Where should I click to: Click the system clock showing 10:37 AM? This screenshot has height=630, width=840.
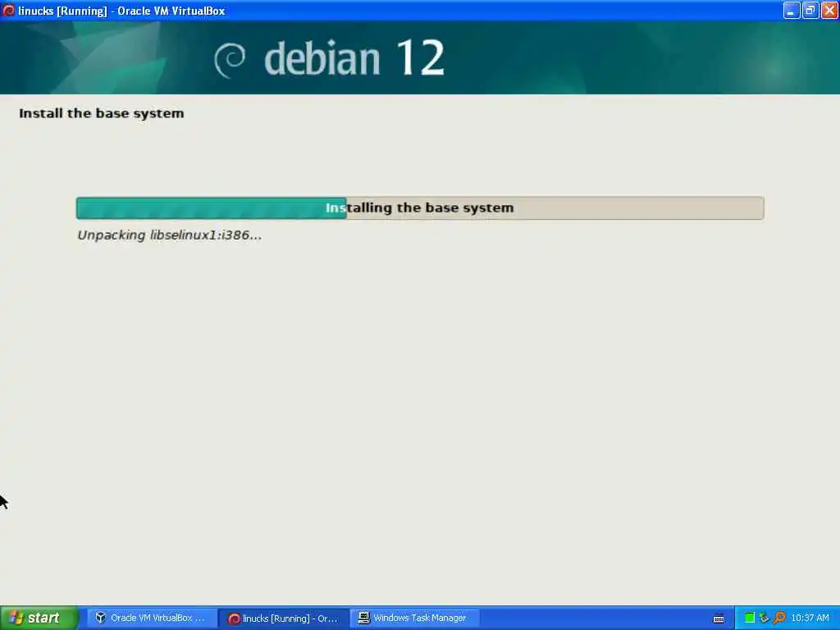click(810, 618)
